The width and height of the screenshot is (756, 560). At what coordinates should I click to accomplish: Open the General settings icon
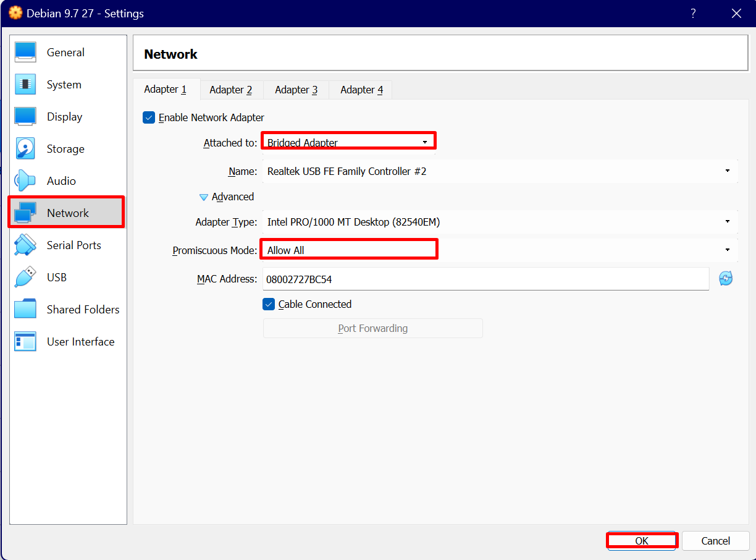coord(25,53)
